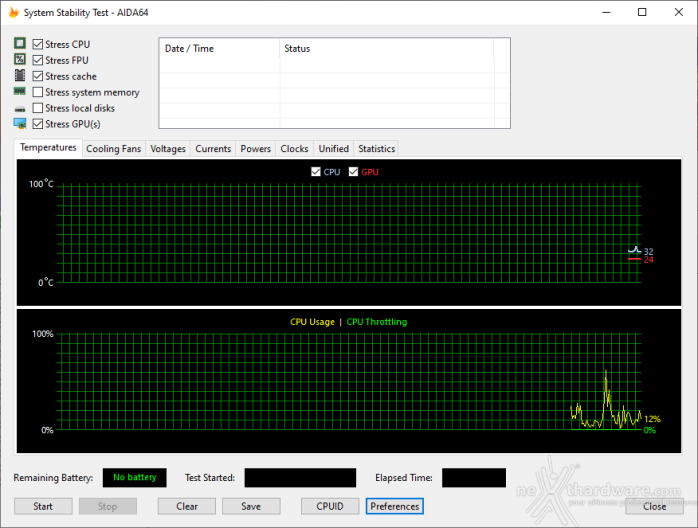Click the Stress GPU monitor icon

(20, 123)
